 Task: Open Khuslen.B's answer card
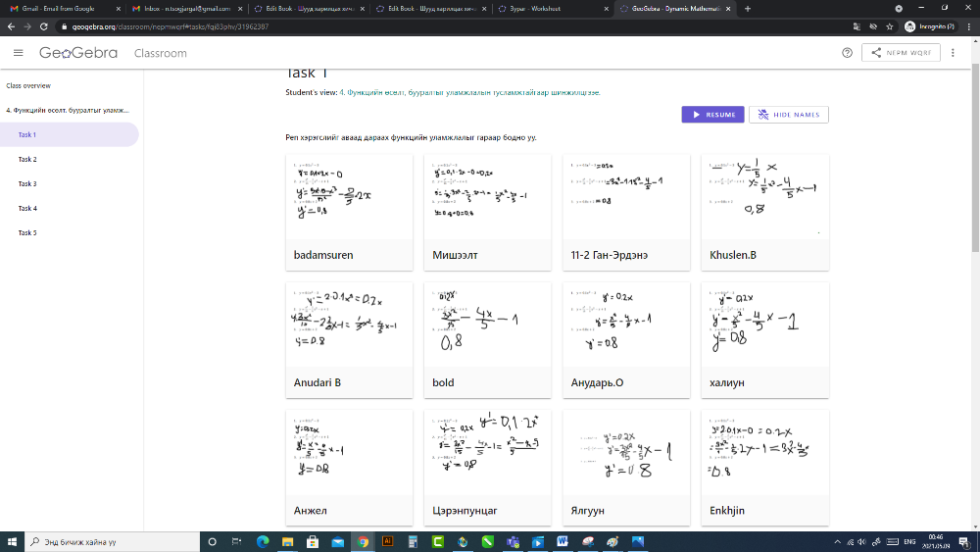(x=765, y=213)
